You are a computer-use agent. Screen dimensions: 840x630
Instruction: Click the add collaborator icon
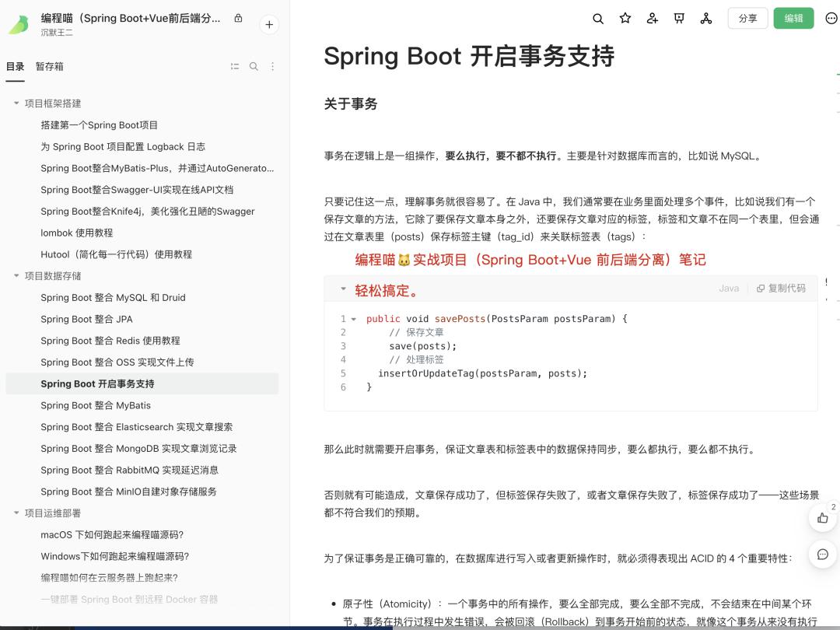(653, 19)
